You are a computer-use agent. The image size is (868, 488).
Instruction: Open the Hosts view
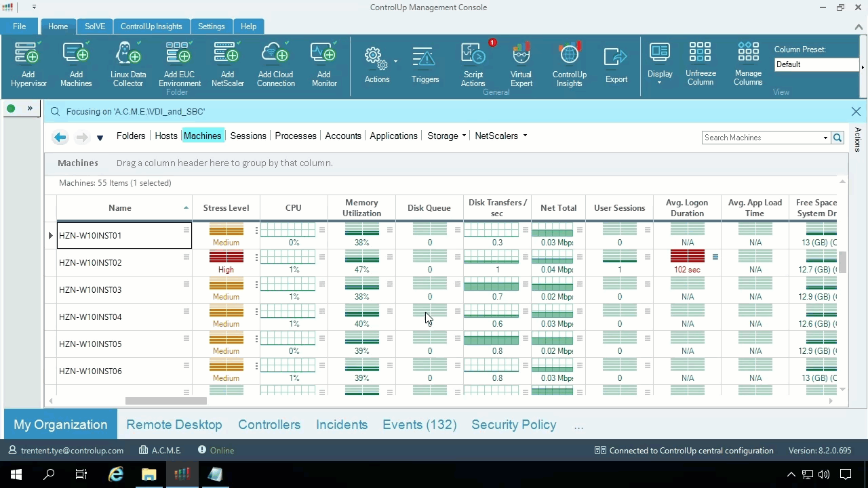(x=166, y=136)
